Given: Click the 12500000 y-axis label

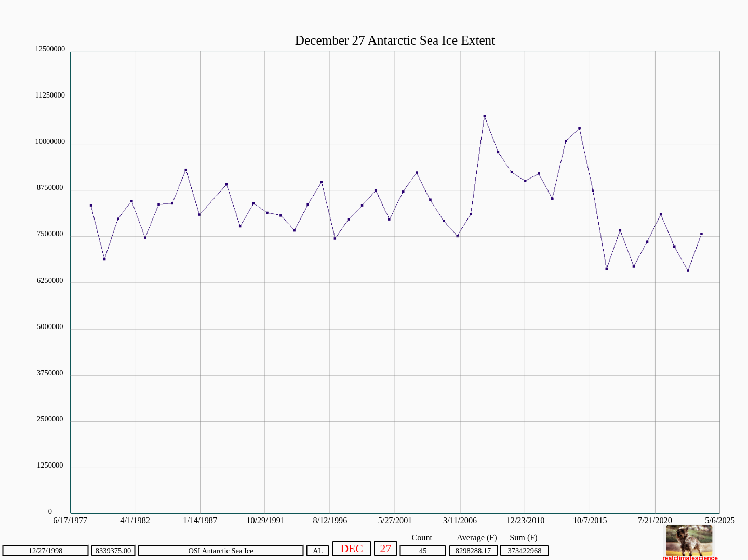Looking at the screenshot, I should tap(50, 49).
